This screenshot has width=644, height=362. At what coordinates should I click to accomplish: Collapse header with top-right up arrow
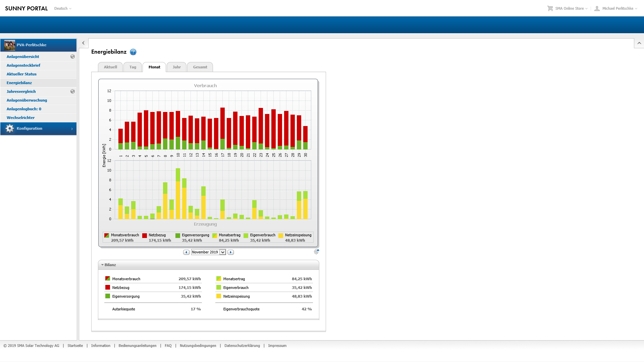[639, 43]
